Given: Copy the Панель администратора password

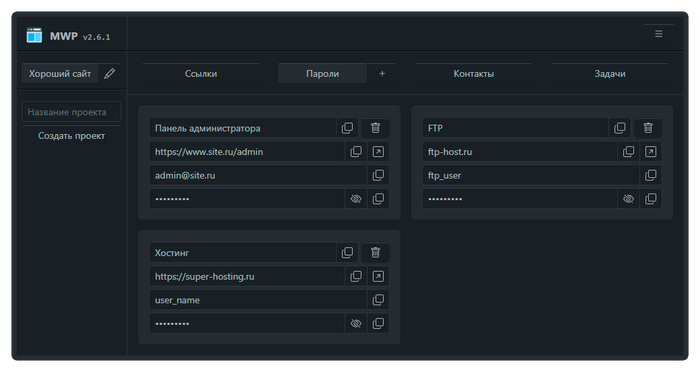Looking at the screenshot, I should pos(378,199).
